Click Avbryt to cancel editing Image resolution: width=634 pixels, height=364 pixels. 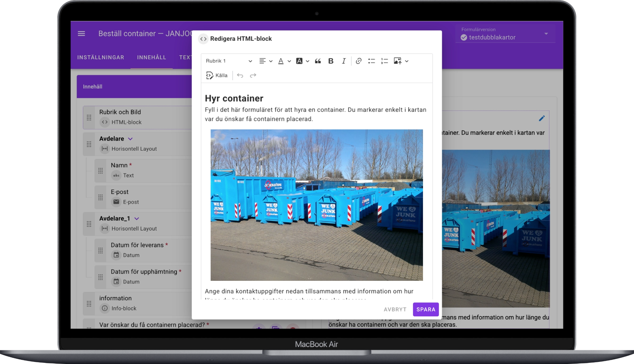[x=395, y=310]
